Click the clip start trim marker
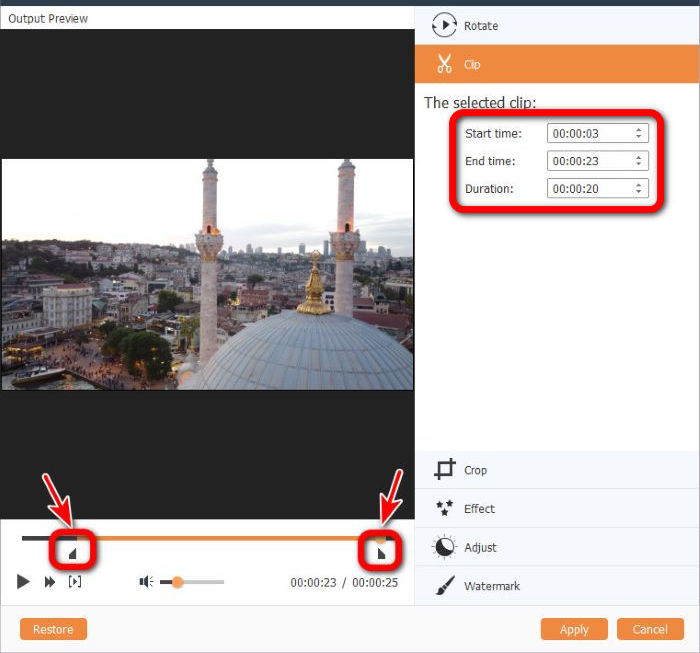The image size is (700, 653). pos(73,554)
